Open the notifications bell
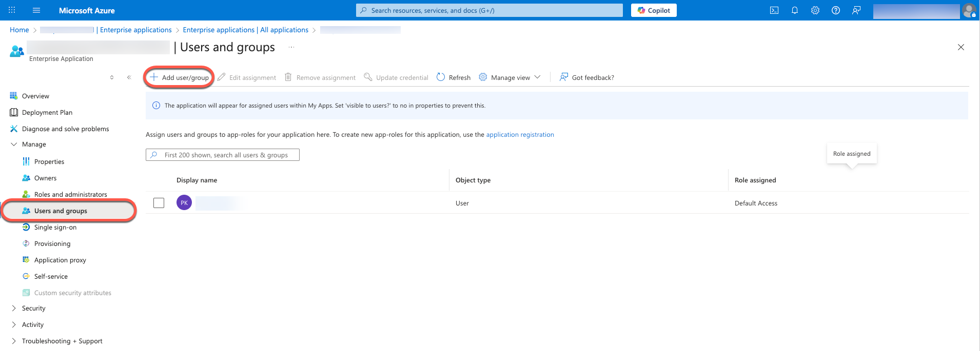Image resolution: width=980 pixels, height=351 pixels. 795,10
